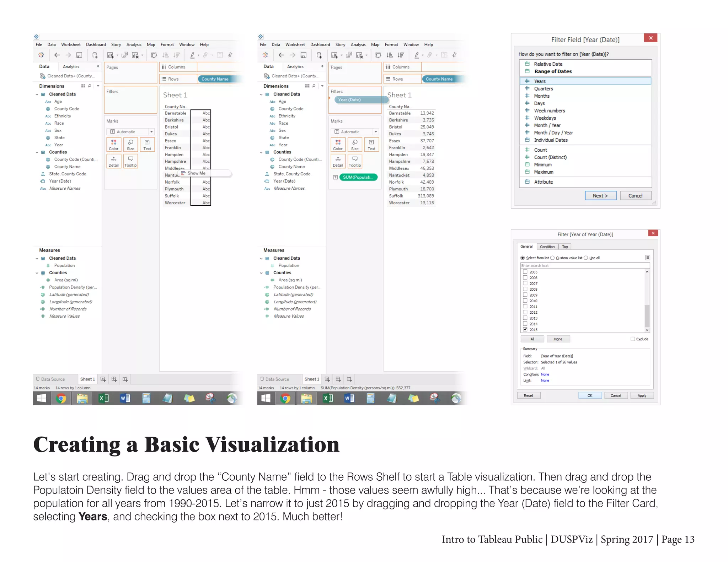Click Next button in Filter Field dialog
The height and width of the screenshot is (562, 728).
pos(600,196)
